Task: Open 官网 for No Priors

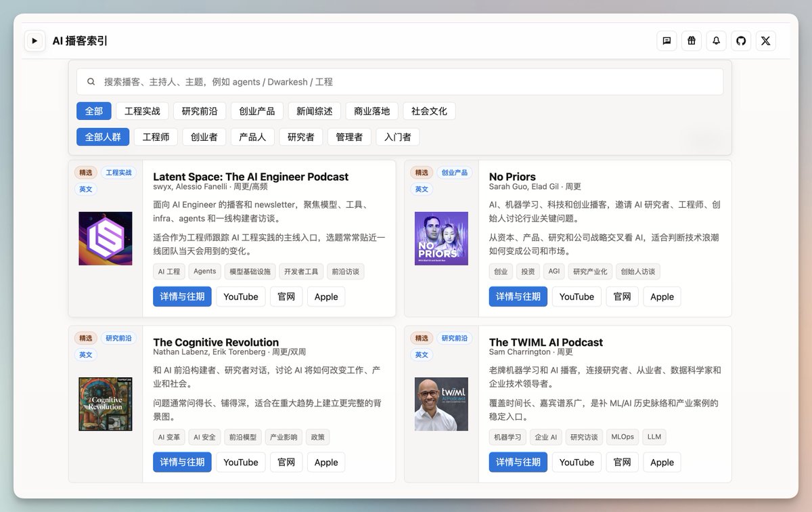Action: (623, 297)
